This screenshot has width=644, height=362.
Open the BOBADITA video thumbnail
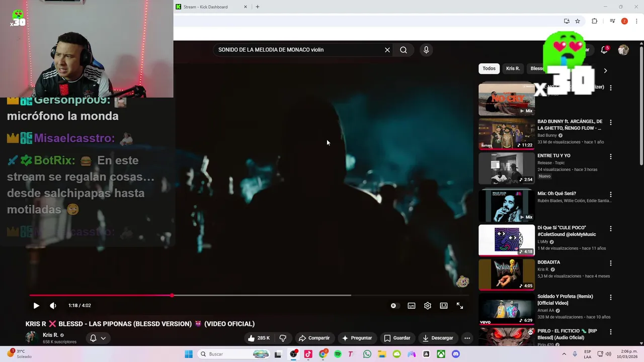pos(507,275)
